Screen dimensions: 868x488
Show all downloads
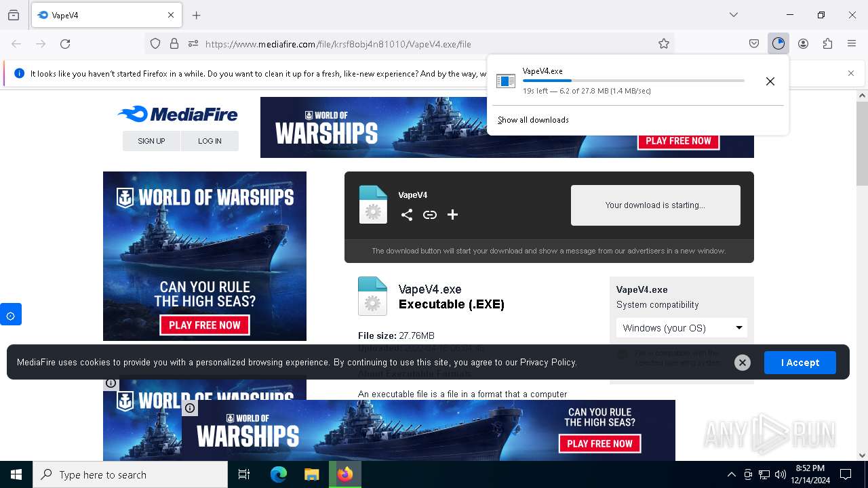[x=533, y=120]
